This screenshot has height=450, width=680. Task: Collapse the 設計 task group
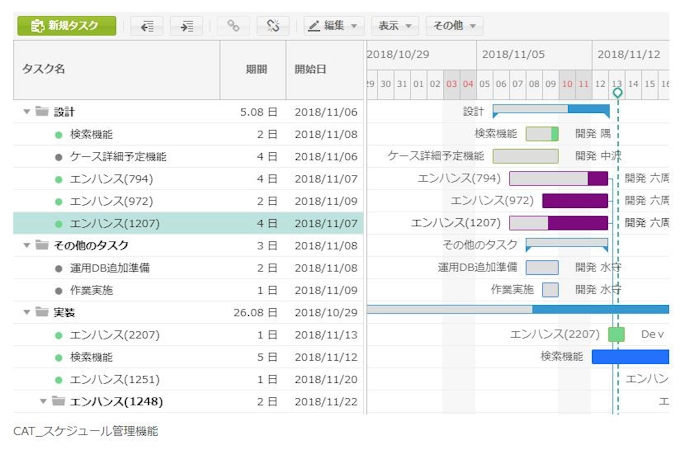27,112
